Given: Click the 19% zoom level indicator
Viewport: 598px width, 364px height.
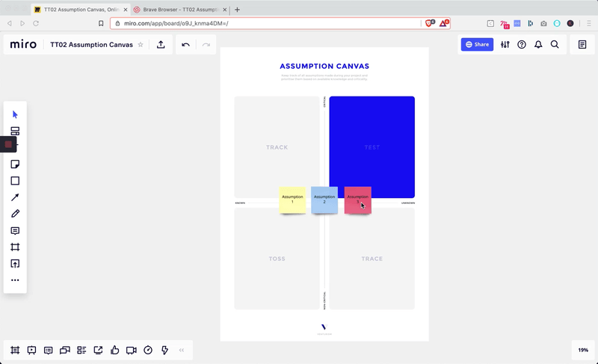Looking at the screenshot, I should click(583, 350).
